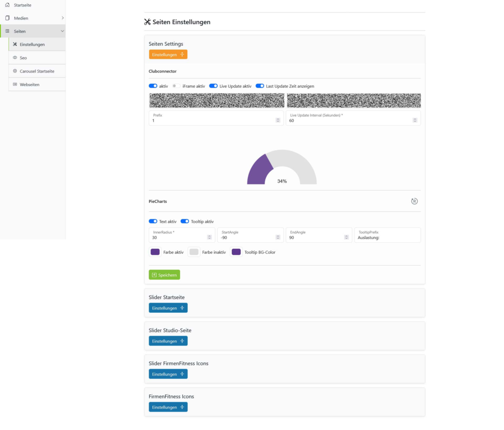The image size is (504, 430).
Task: Collapse the Seiten submenu chevron
Action: [x=62, y=31]
